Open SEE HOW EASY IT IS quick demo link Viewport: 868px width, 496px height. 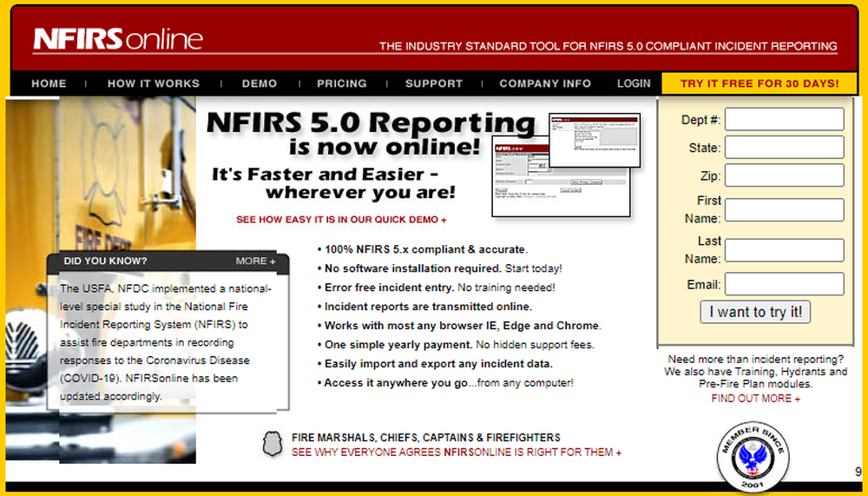[x=341, y=220]
